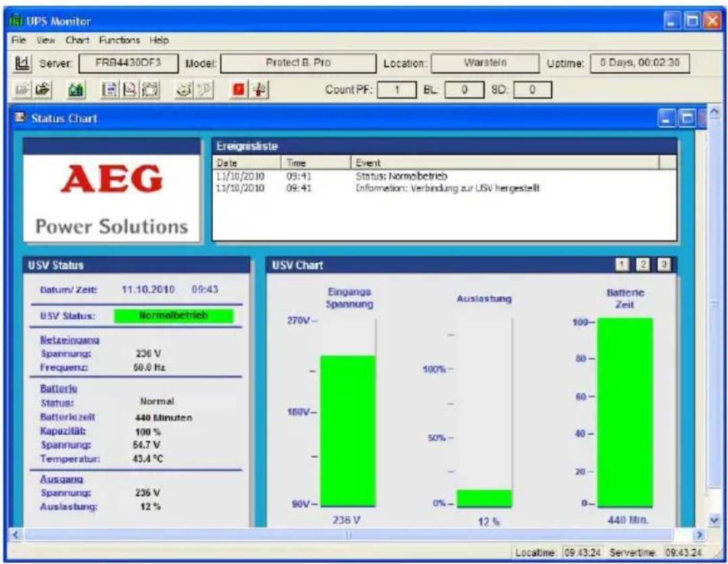Viewport: 728px width, 564px height.
Task: Click the chart document toolbar icon
Action: tap(129, 89)
